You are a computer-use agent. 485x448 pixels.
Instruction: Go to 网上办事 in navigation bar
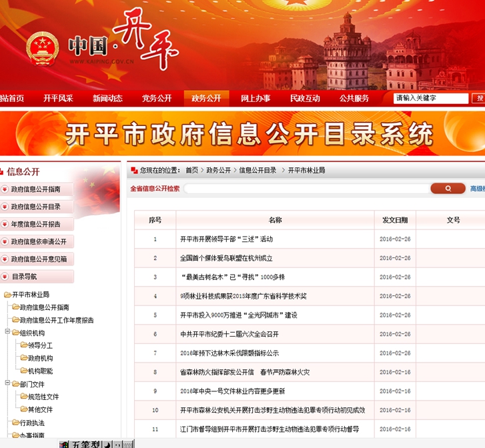coord(256,98)
